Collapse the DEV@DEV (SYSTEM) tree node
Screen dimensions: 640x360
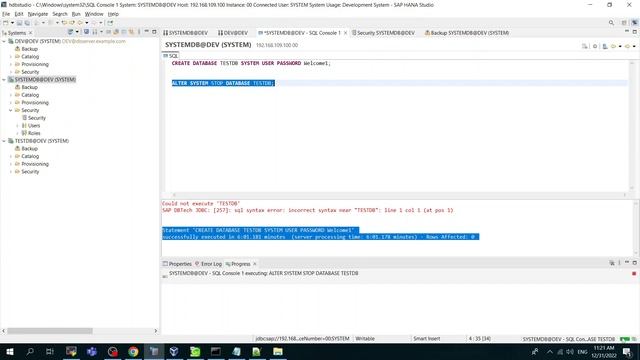[x=4, y=41]
